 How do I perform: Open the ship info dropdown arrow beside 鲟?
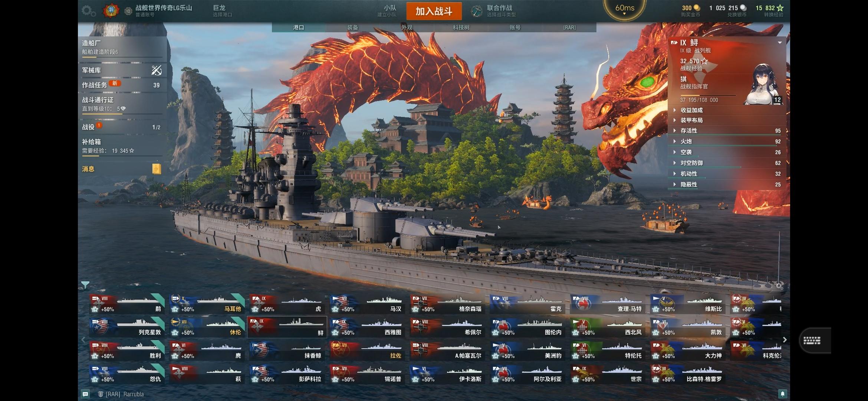coord(780,43)
